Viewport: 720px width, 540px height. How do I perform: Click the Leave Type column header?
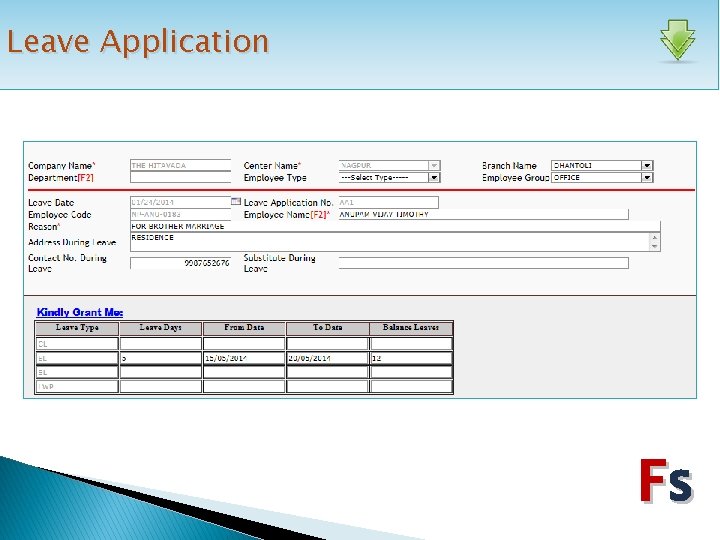[77, 328]
